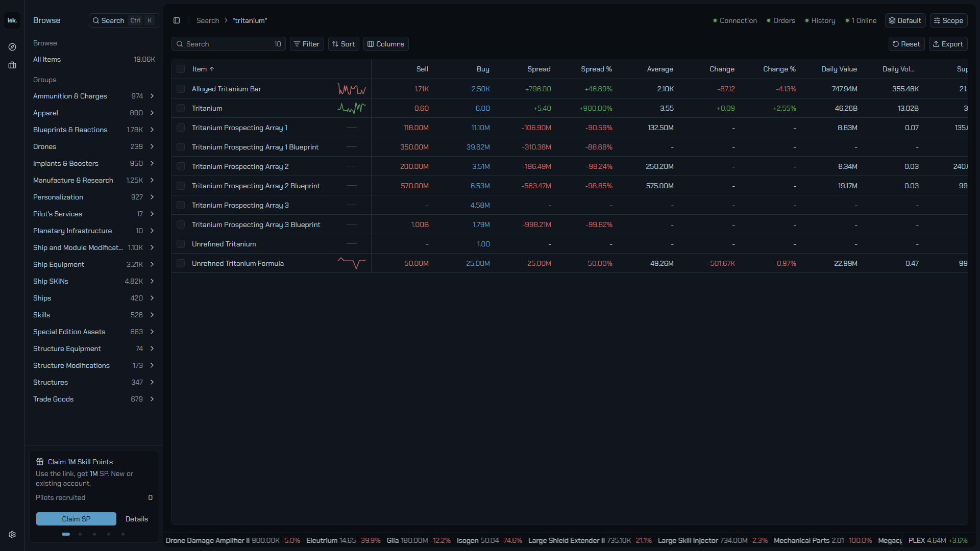Viewport: 980px width, 551px height.
Task: Check the Tritanium row checkbox
Action: click(181, 108)
